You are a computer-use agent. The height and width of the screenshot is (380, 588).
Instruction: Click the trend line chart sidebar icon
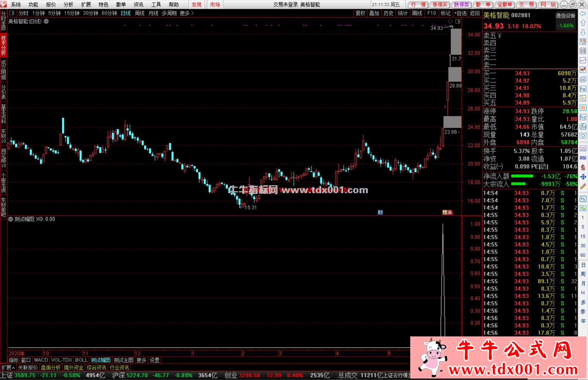coord(583,60)
